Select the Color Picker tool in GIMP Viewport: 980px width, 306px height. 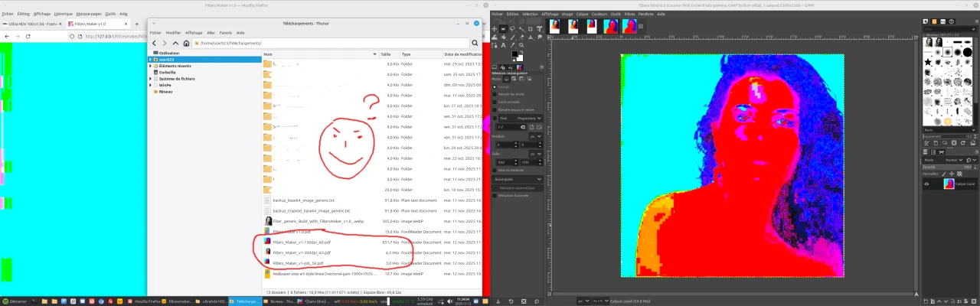(512, 45)
